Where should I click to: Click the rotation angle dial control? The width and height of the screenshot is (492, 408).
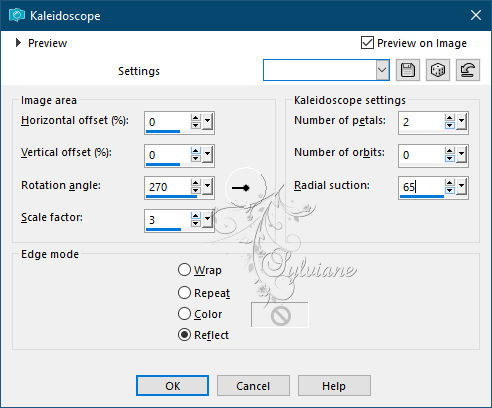(246, 188)
